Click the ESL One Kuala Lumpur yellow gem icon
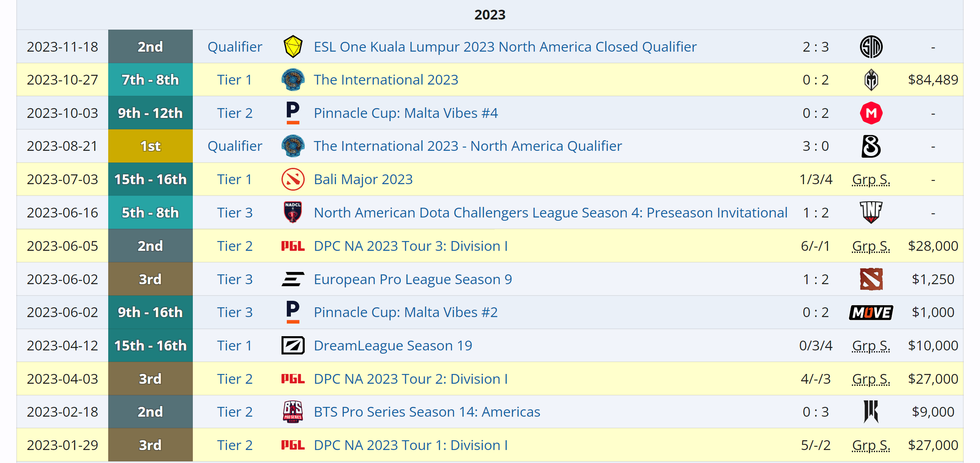This screenshot has width=980, height=463. click(292, 47)
